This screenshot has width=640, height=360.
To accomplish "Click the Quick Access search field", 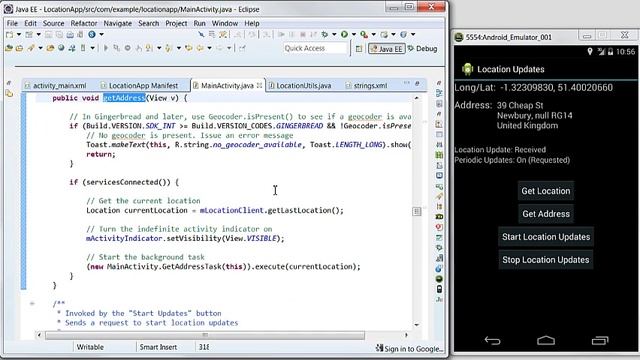I will point(315,49).
